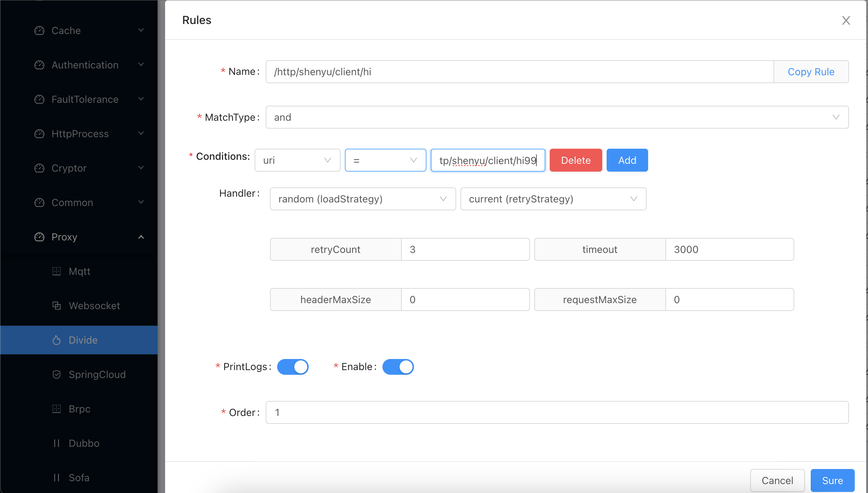Select the HttpProcess menu entry
The image size is (868, 493).
click(80, 134)
